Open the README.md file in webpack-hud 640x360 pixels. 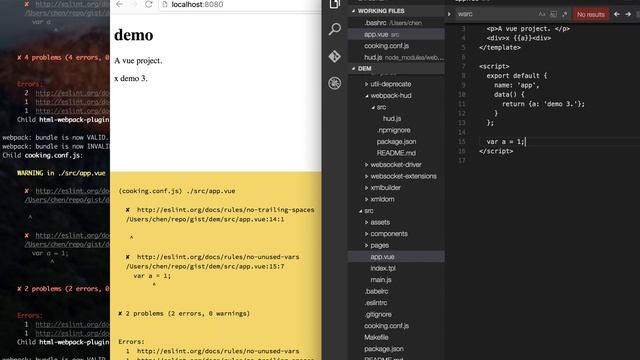pyautogui.click(x=396, y=153)
